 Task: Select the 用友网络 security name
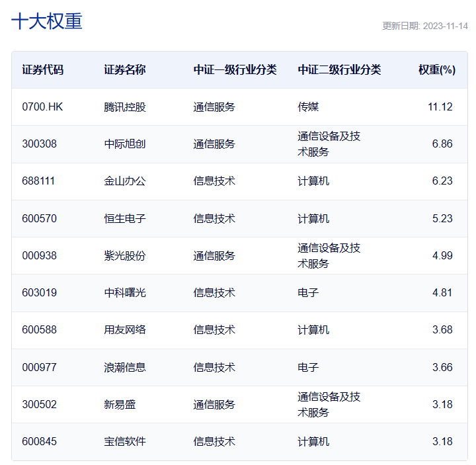point(125,329)
